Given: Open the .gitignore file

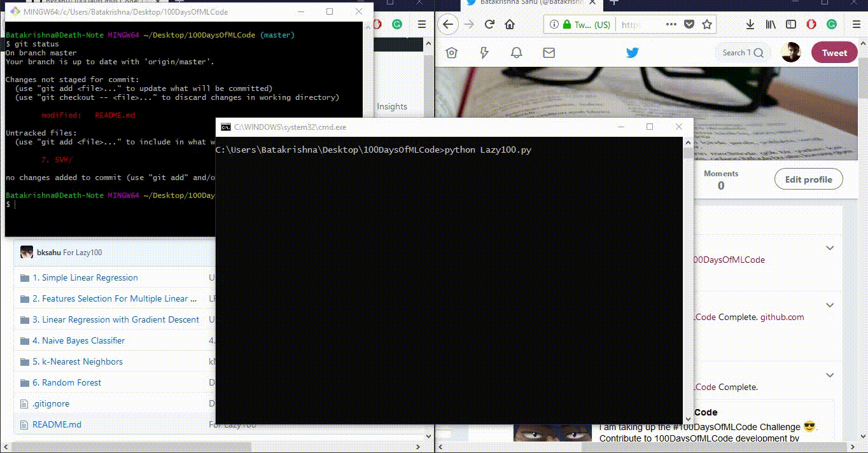Looking at the screenshot, I should pyautogui.click(x=51, y=403).
